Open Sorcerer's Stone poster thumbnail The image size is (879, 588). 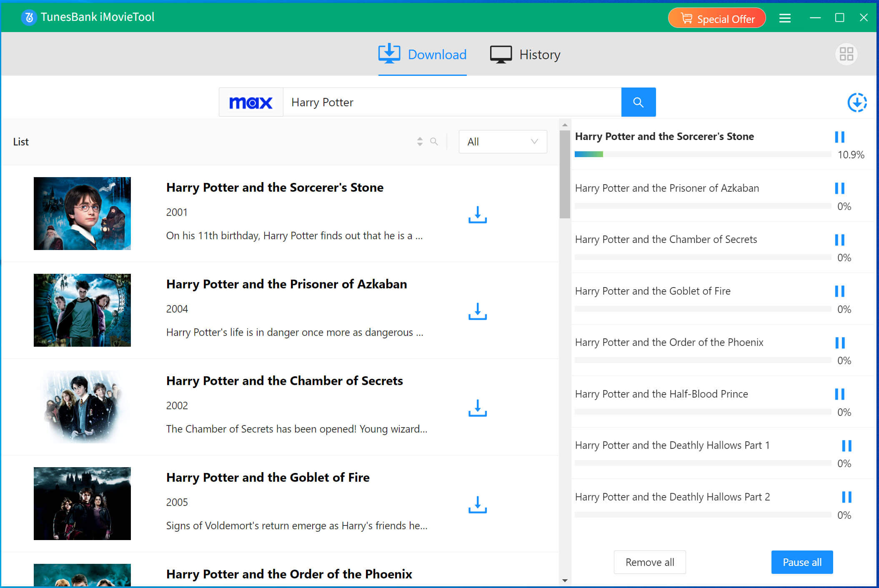pyautogui.click(x=82, y=213)
